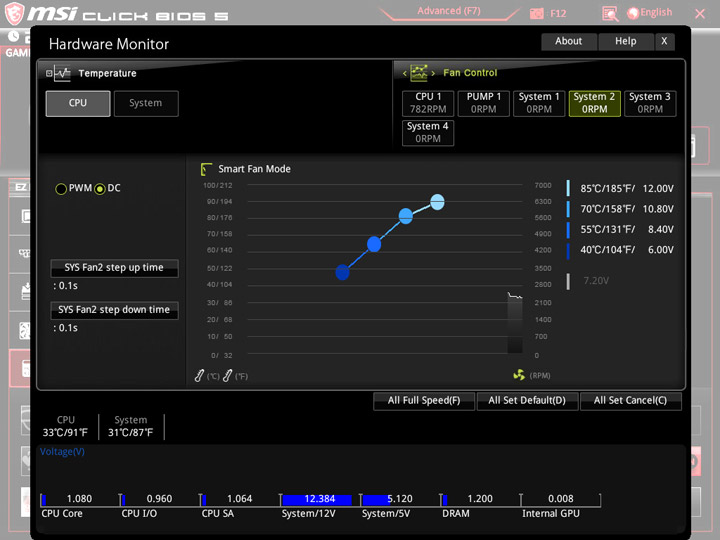This screenshot has width=720, height=540.
Task: Click the System/5V voltage bar
Action: click(400, 499)
